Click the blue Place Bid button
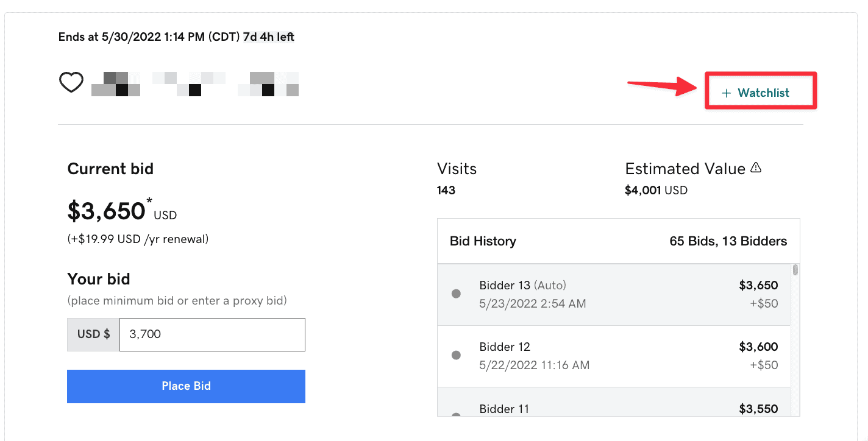The width and height of the screenshot is (868, 441). tap(186, 386)
